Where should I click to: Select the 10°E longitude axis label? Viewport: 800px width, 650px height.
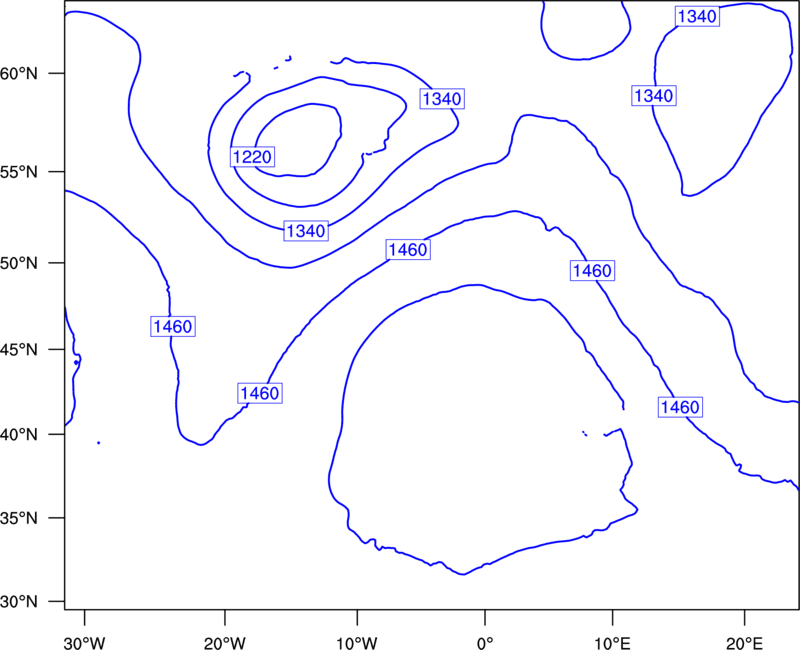pyautogui.click(x=612, y=643)
